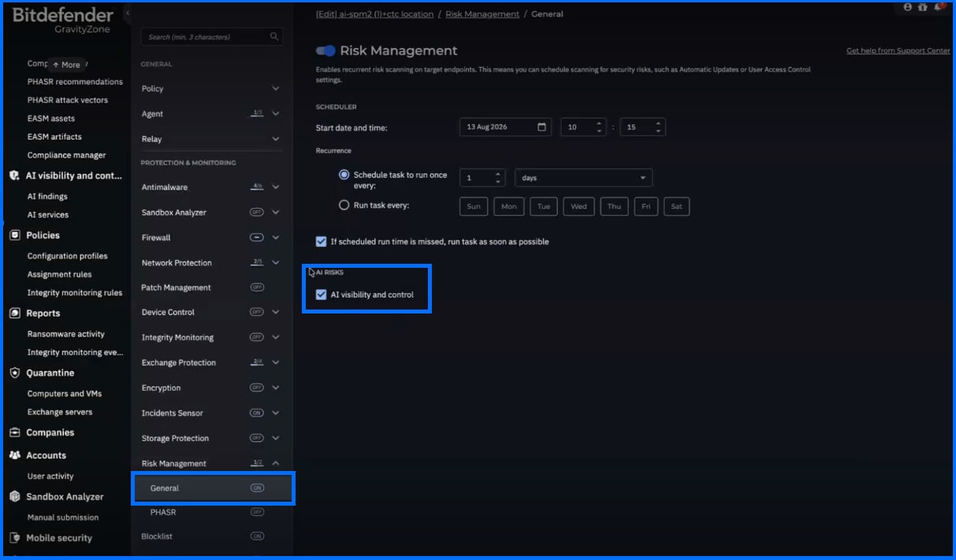Image resolution: width=956 pixels, height=560 pixels.
Task: Click the Mobile security icon
Action: [x=14, y=538]
